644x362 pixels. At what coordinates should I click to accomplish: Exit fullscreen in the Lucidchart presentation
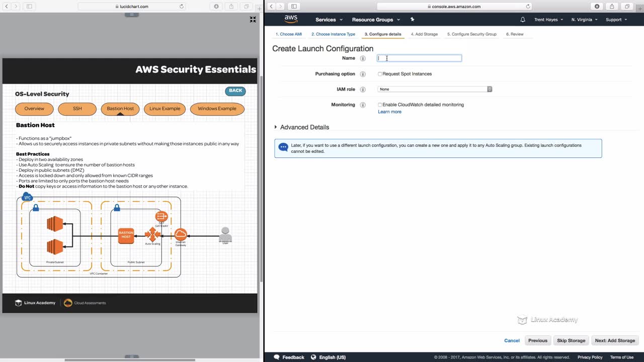(x=253, y=20)
